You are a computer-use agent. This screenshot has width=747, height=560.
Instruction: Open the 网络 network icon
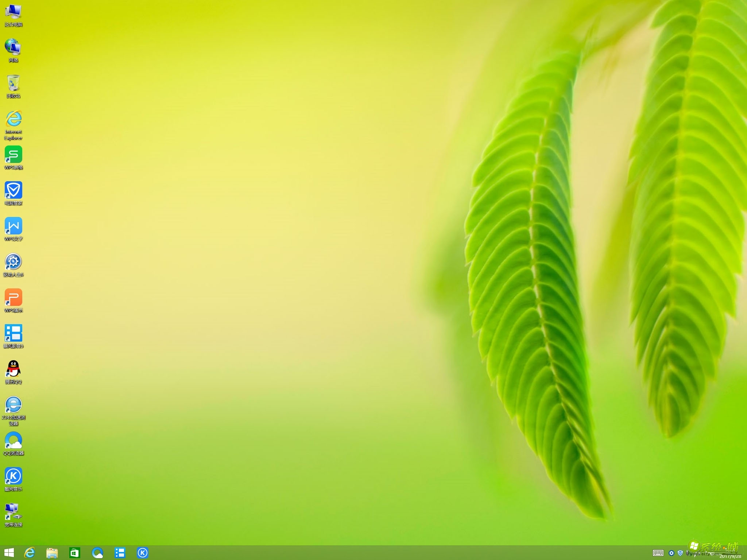(13, 47)
